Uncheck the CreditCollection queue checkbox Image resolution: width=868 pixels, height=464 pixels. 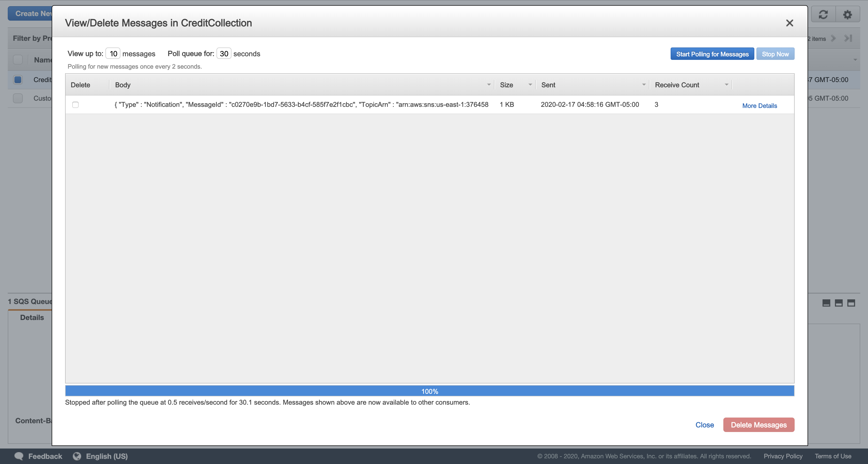(18, 80)
